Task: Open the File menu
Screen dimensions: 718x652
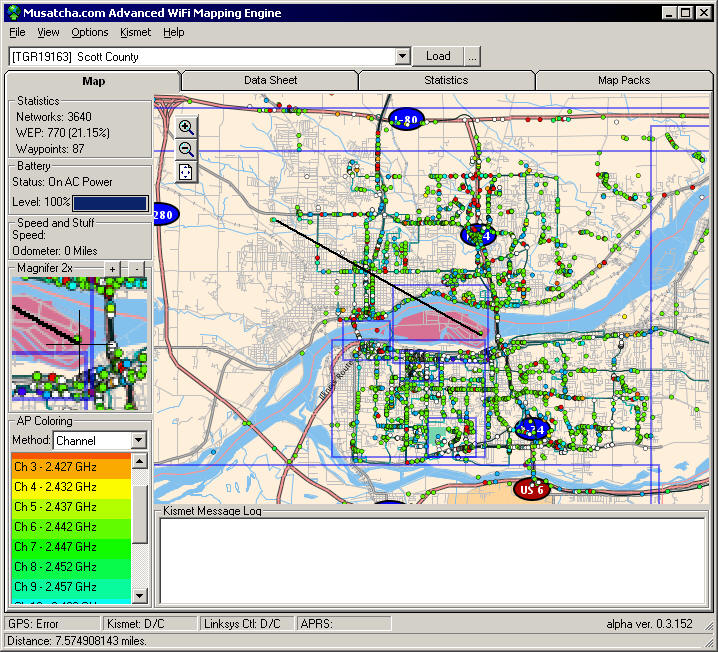Action: 17,32
